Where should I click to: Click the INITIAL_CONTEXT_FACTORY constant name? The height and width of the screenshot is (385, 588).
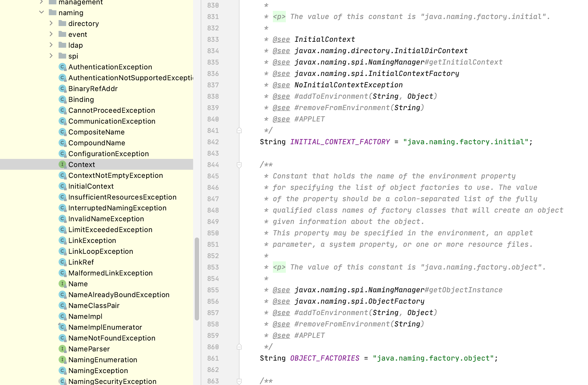click(x=340, y=142)
